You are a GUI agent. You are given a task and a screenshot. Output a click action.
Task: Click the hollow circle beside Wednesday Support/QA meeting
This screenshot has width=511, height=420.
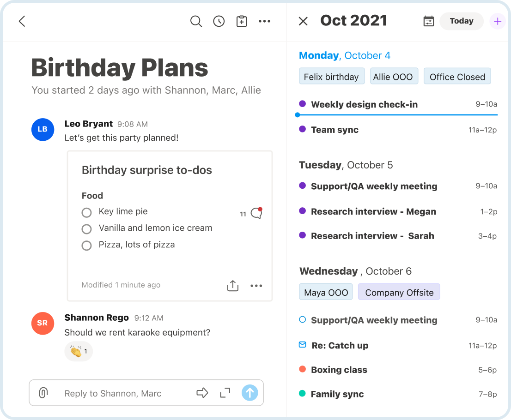(x=303, y=319)
